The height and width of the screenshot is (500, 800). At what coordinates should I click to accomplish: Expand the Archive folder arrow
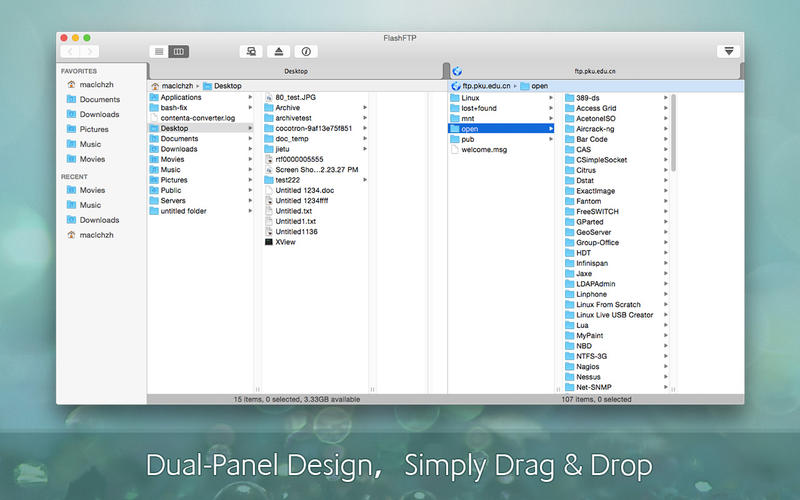(365, 108)
